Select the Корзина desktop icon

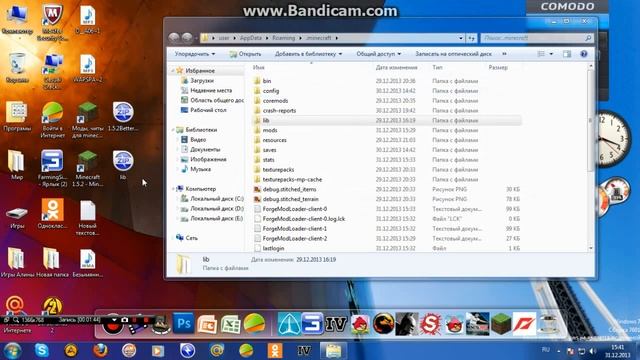17,68
